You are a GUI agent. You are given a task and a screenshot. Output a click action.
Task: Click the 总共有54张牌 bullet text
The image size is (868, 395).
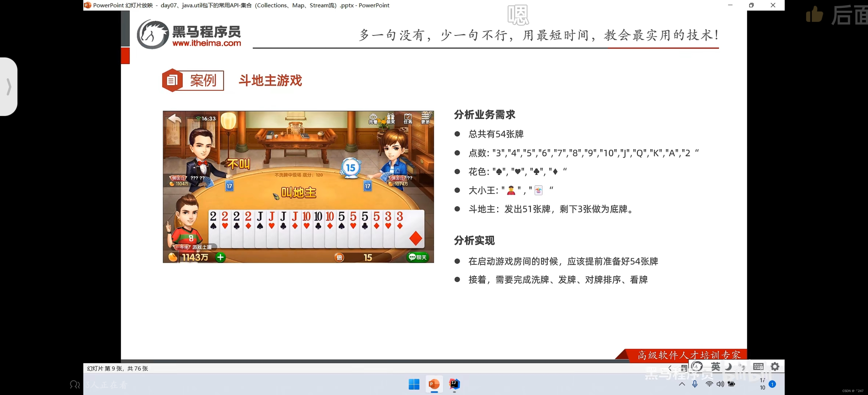click(x=496, y=134)
